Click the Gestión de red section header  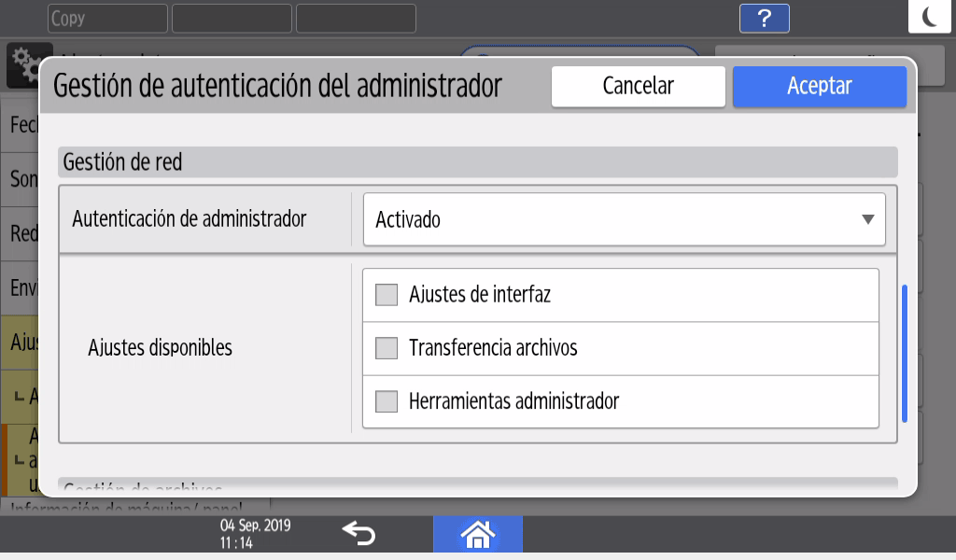477,162
